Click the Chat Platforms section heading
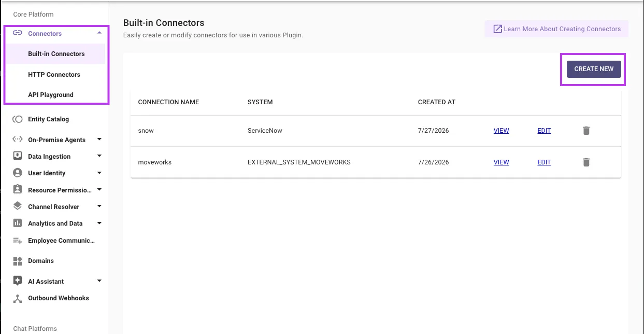 pyautogui.click(x=35, y=329)
